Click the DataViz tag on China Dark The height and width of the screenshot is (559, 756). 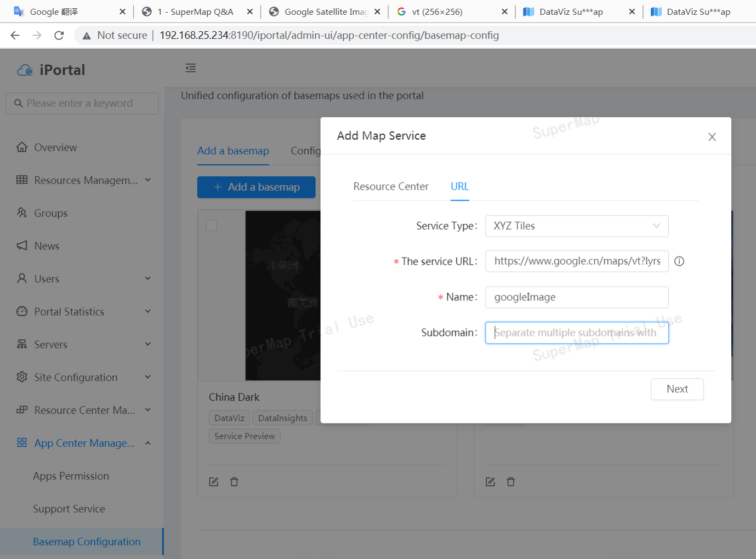[x=229, y=418]
